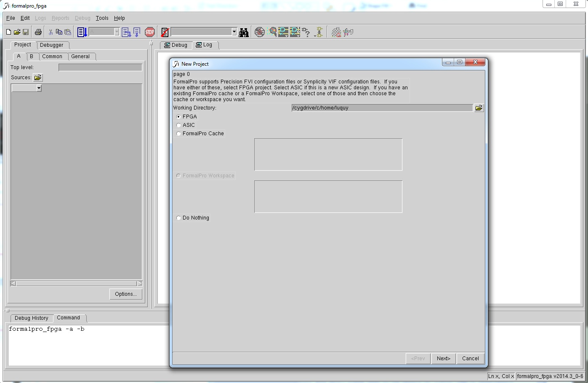The height and width of the screenshot is (383, 588).
Task: Click the Working Directory path field
Action: 382,108
